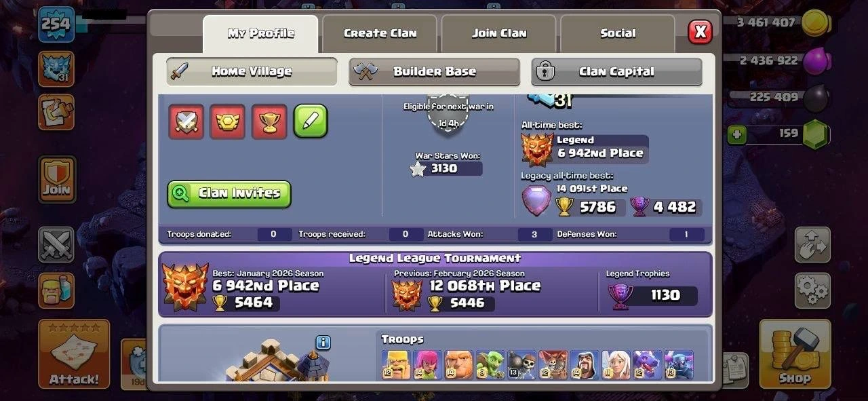Switch to the Create Clan tab
The width and height of the screenshot is (868, 401).
(x=380, y=33)
